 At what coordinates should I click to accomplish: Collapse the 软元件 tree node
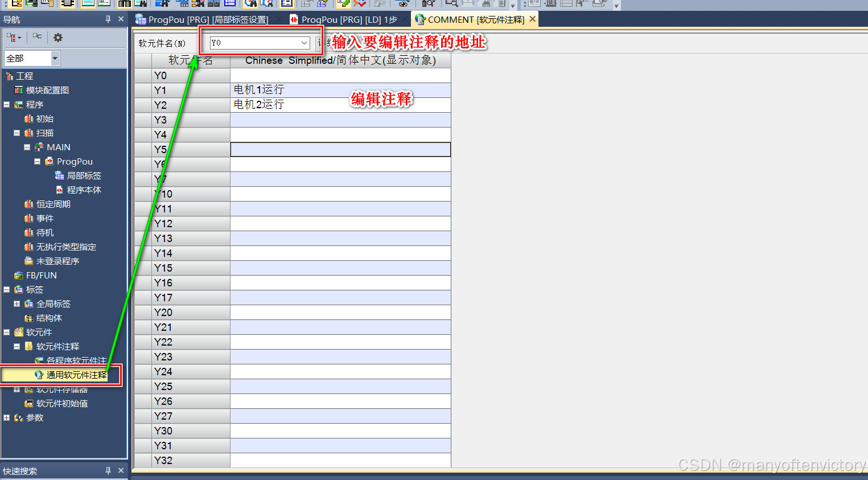click(x=7, y=332)
